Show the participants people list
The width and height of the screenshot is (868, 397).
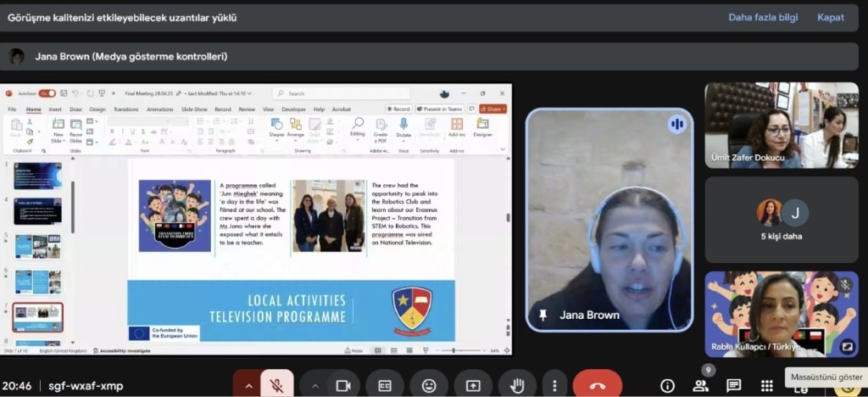coord(701,386)
